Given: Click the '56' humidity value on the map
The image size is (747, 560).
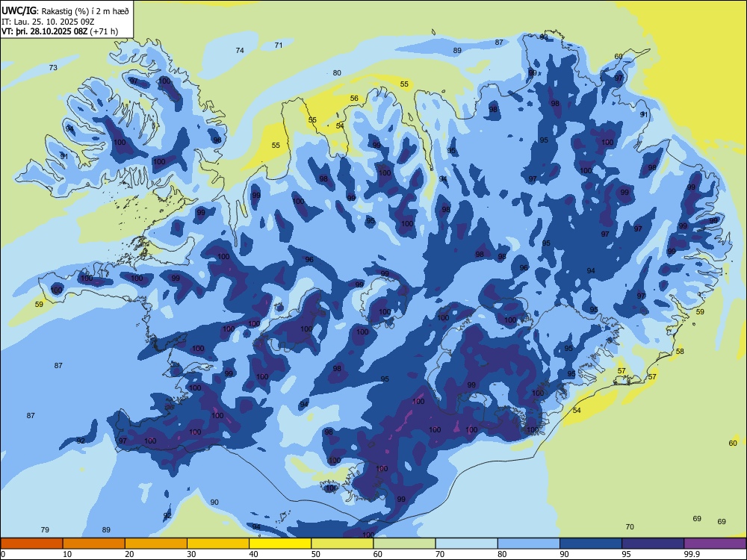Looking at the screenshot, I should [x=354, y=99].
